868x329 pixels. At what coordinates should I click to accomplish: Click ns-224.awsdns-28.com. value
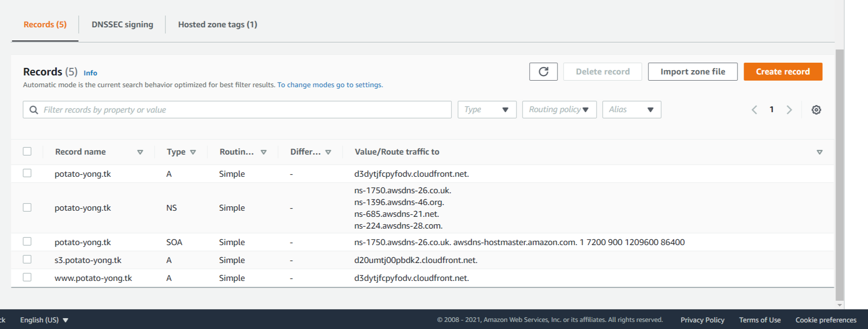(398, 226)
